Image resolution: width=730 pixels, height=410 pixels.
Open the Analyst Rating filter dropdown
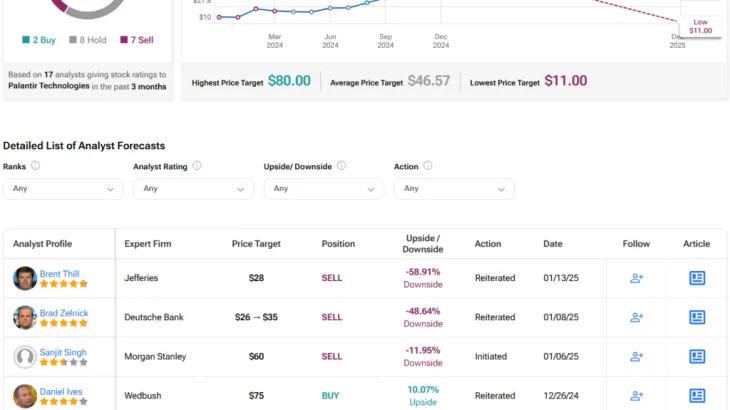click(194, 189)
